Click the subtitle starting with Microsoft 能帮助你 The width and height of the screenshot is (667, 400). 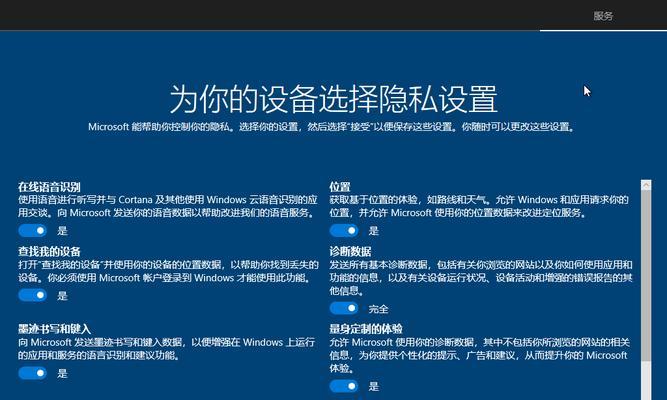tap(331, 127)
